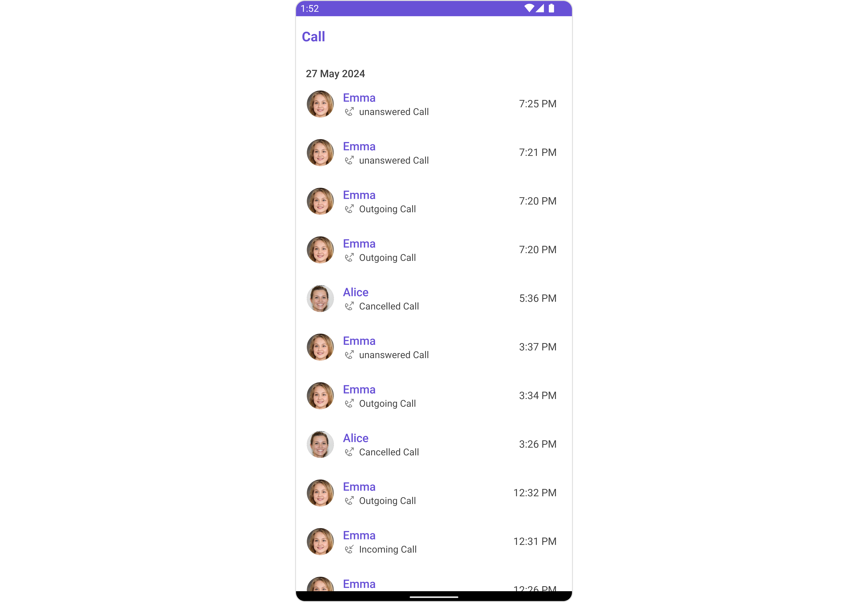
Task: Tap the outgoing call icon beside 7:25 PM unanswered call
Action: coord(349,112)
